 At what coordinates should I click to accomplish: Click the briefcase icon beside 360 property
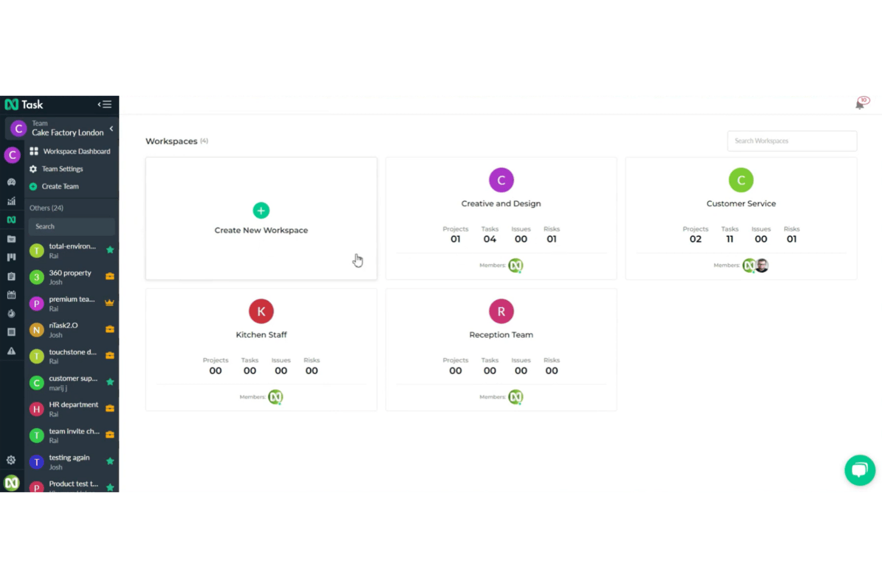(110, 276)
